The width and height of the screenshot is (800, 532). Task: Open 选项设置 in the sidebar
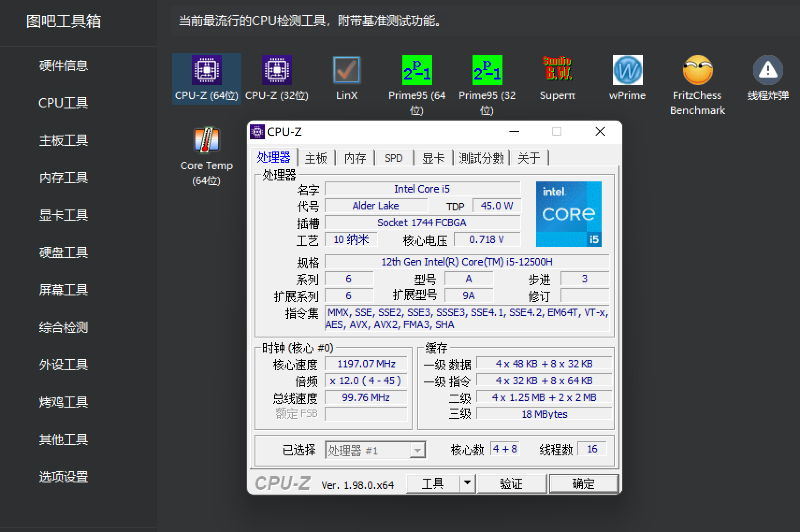(x=64, y=477)
